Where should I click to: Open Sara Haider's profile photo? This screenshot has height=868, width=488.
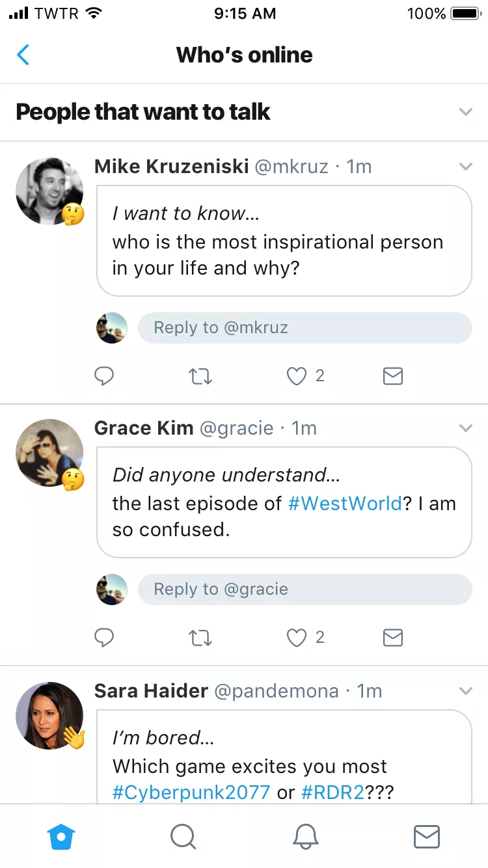click(49, 716)
